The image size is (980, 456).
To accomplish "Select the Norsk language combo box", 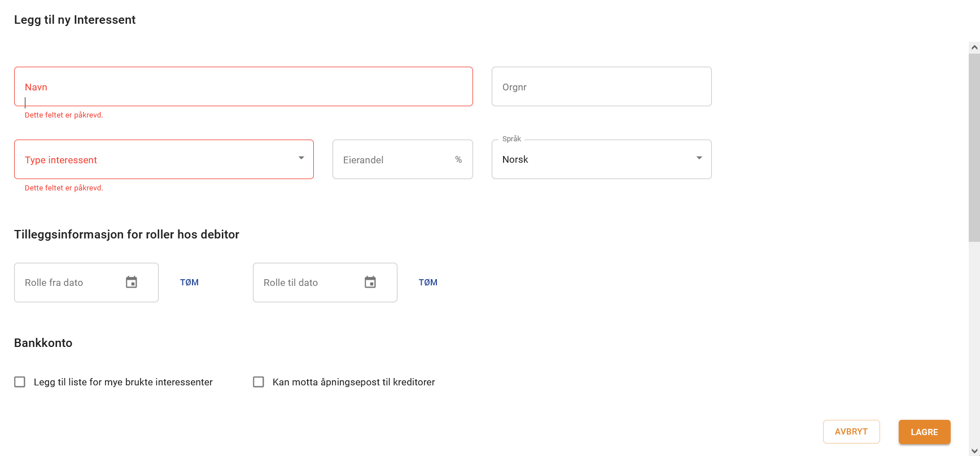I will (593, 159).
